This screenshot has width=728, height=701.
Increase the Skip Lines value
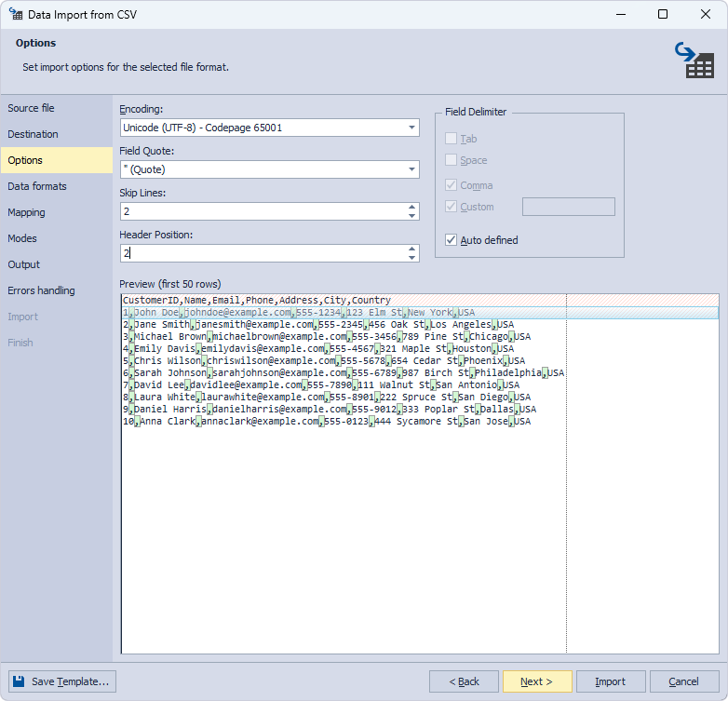tap(411, 207)
